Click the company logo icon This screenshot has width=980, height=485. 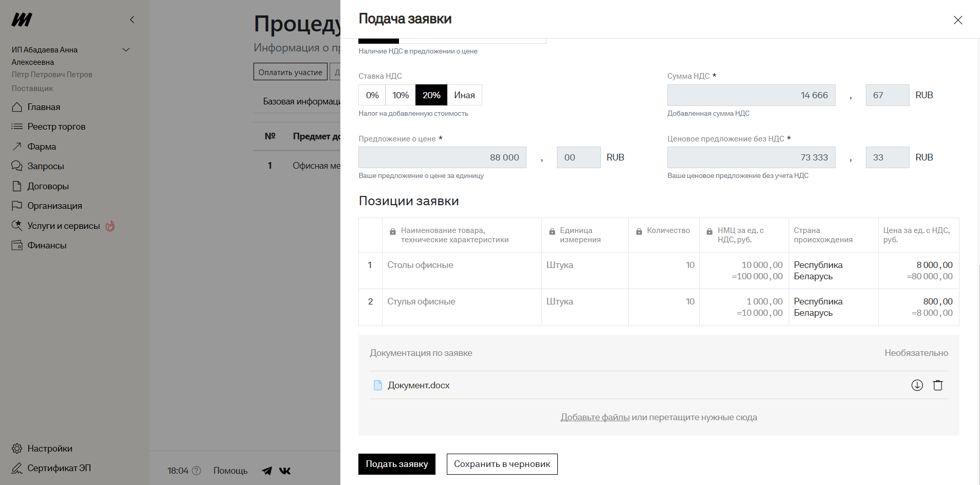pos(22,20)
